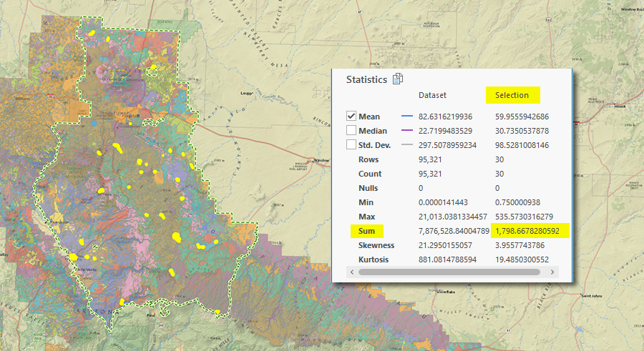
Task: Select Dataset skewness value 21.2950155057
Action: (445, 245)
